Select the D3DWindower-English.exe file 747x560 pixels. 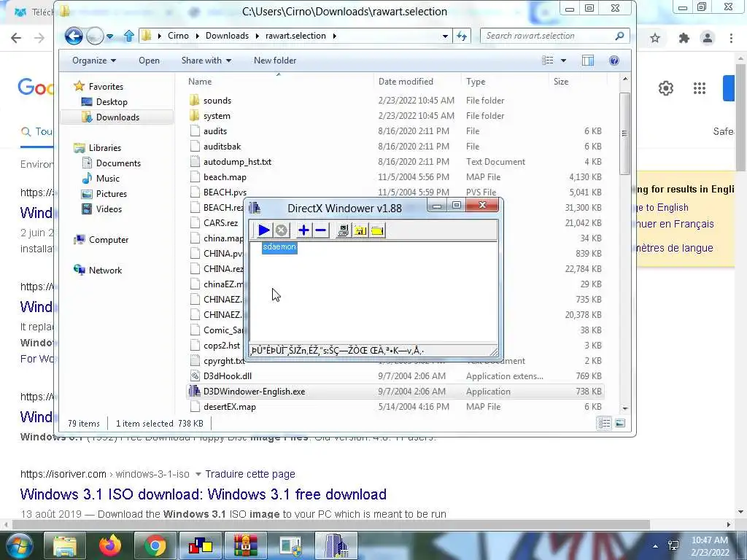254,392
